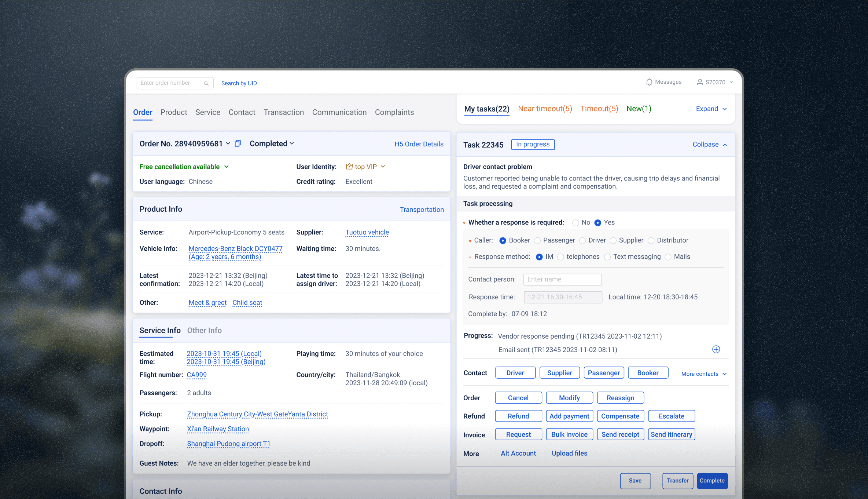Click Complete button
The height and width of the screenshot is (499, 868).
click(x=712, y=481)
